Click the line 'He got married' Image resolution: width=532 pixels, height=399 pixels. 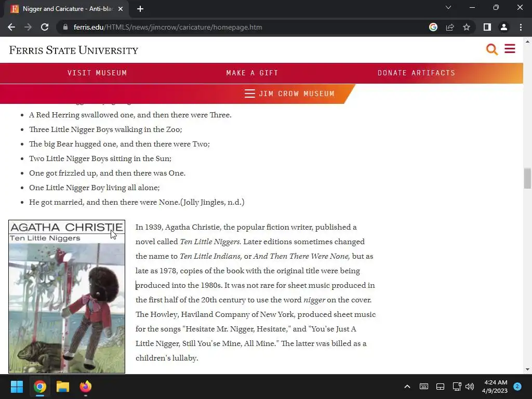point(137,202)
